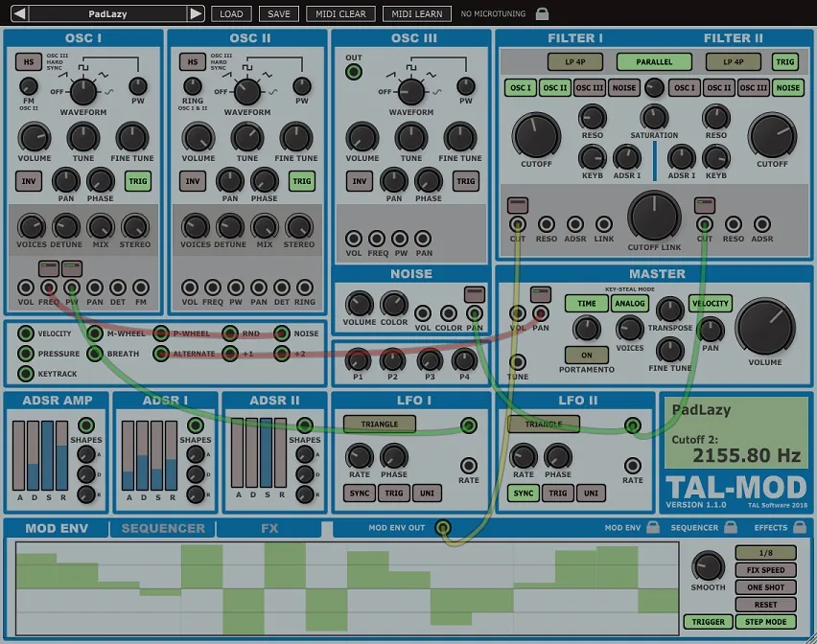This screenshot has width=817, height=644.
Task: Click the EFFECTS lock icon
Action: [x=800, y=527]
